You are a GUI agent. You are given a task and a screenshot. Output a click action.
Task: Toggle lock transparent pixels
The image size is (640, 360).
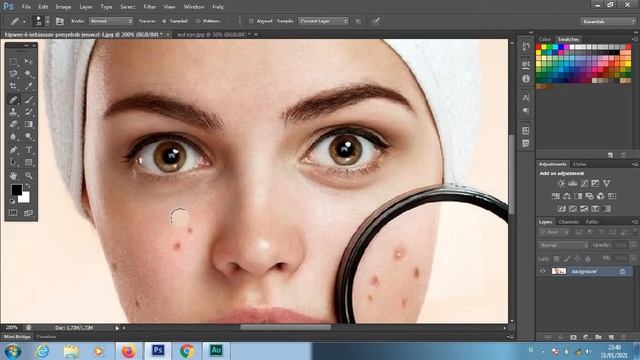pyautogui.click(x=557, y=259)
